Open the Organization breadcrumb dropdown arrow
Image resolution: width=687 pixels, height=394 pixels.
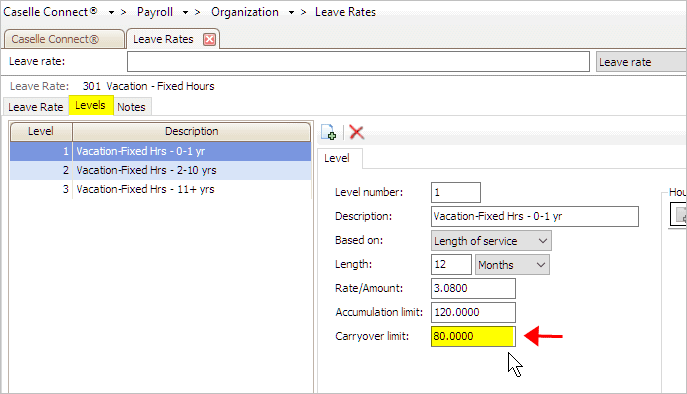click(291, 12)
